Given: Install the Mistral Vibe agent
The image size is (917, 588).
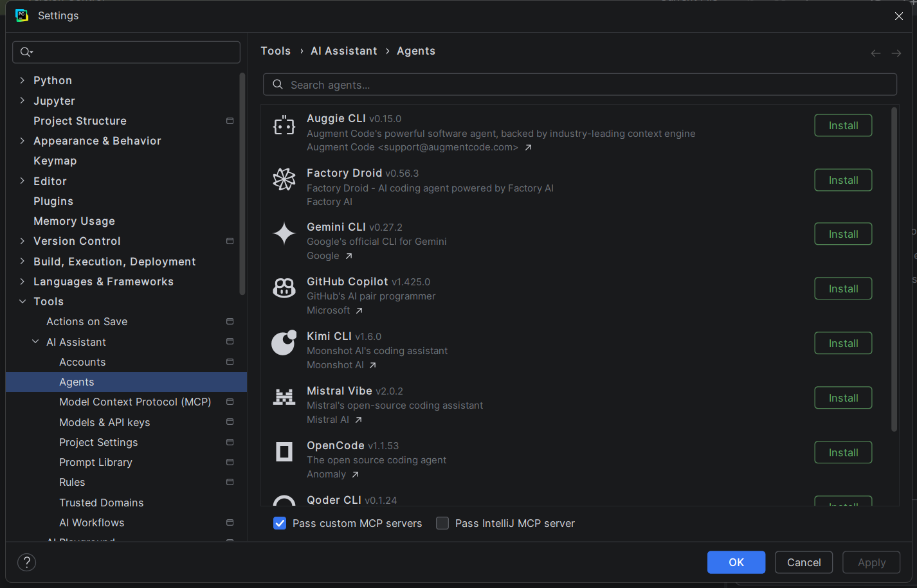Looking at the screenshot, I should coord(843,398).
